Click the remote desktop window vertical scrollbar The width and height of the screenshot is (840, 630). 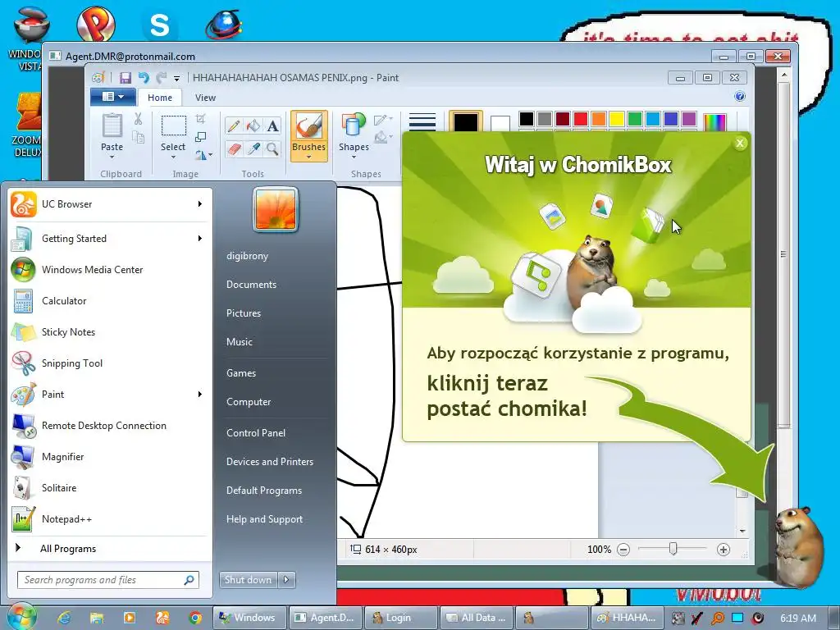[783, 253]
